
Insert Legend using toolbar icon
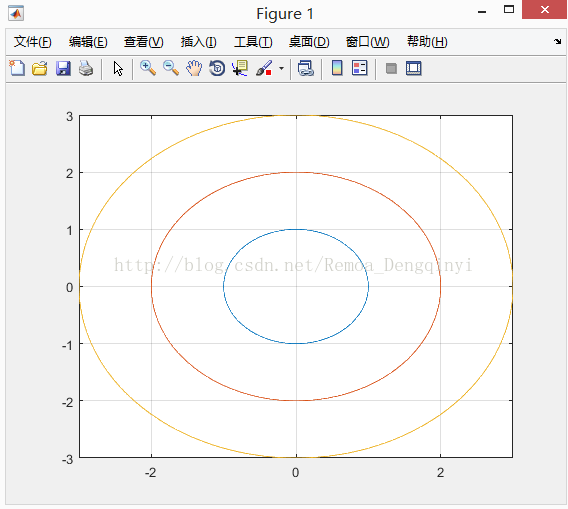tap(360, 68)
